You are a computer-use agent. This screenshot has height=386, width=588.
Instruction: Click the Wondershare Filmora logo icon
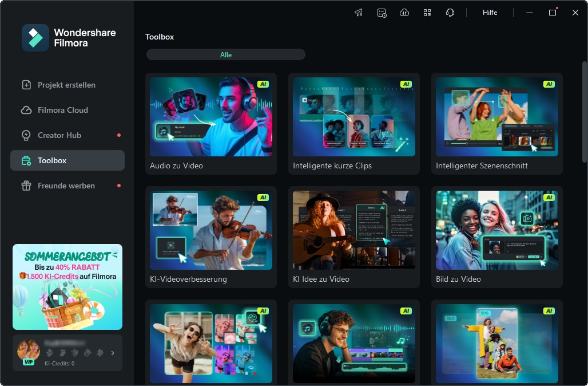tap(35, 38)
